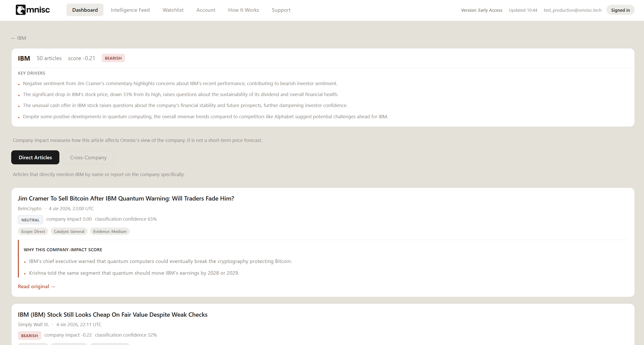This screenshot has width=644, height=345.
Task: Click 'company impact 0.00' value
Action: pos(69,219)
